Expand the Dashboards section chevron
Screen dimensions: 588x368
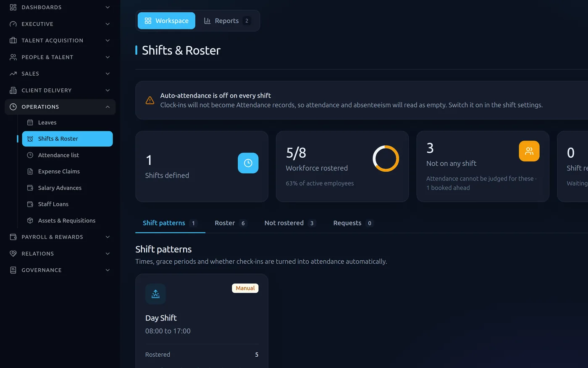click(108, 7)
